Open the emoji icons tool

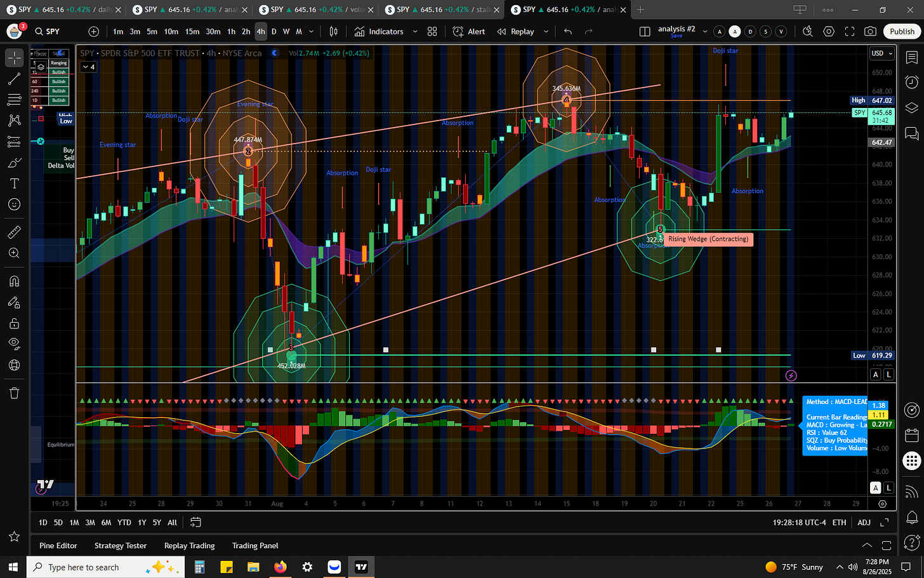pyautogui.click(x=14, y=205)
